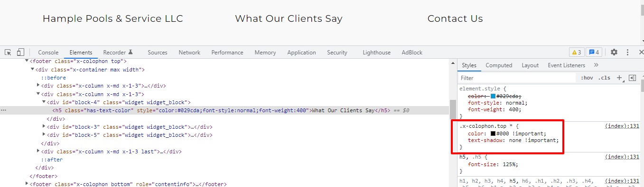Open (index):131 link beside h5, .h5 rule
The width and height of the screenshot is (644, 187).
pos(622,157)
